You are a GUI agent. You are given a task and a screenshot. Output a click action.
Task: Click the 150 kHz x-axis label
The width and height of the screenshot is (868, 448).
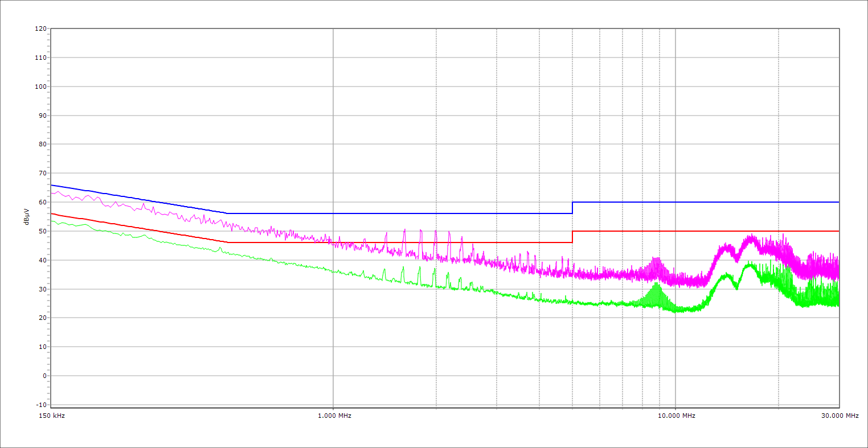[51, 416]
